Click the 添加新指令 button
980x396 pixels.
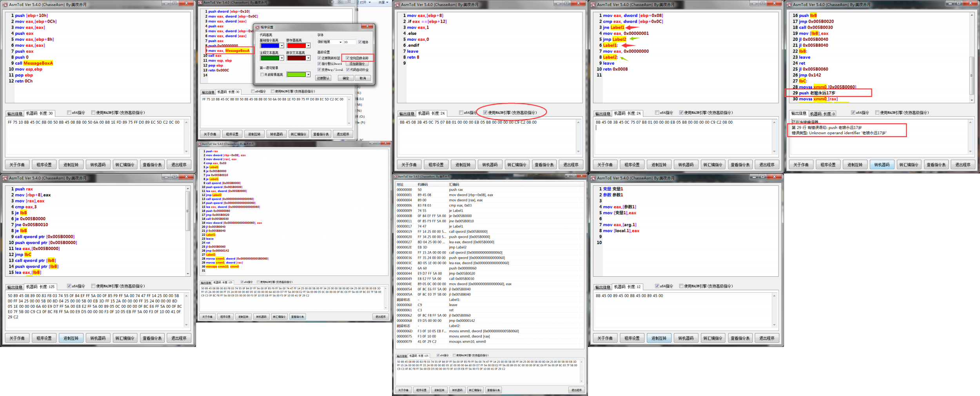[x=357, y=64]
